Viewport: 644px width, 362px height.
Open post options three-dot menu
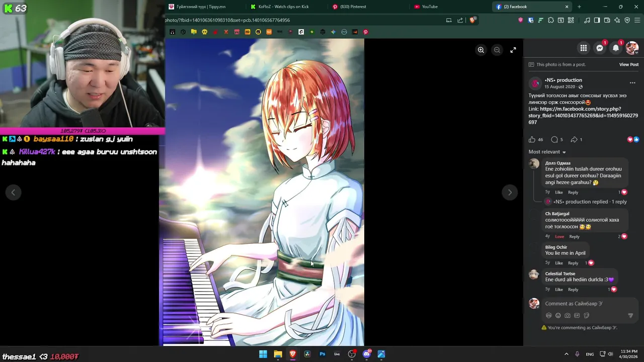pos(632,83)
